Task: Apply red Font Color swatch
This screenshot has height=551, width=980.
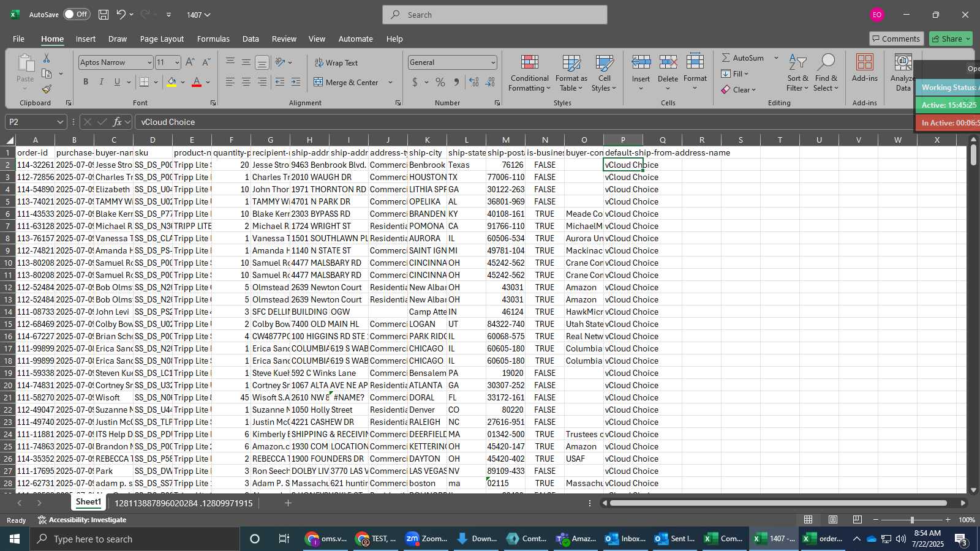Action: coord(197,82)
